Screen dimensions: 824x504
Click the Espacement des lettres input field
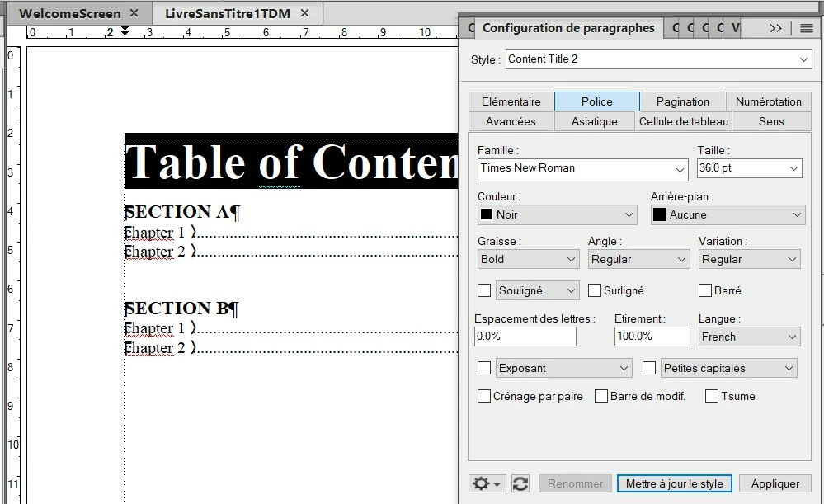click(525, 337)
